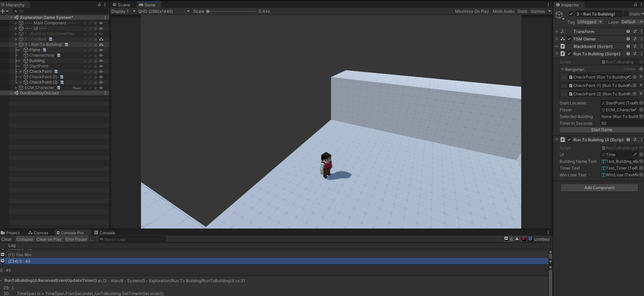The height and width of the screenshot is (296, 644).
Task: Toggle error messages filter in Console Pro
Action: [x=524, y=239]
